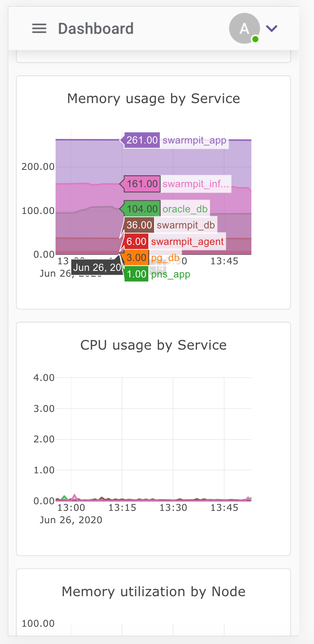
Task: Click the pns_app green value badge
Action: [x=136, y=274]
